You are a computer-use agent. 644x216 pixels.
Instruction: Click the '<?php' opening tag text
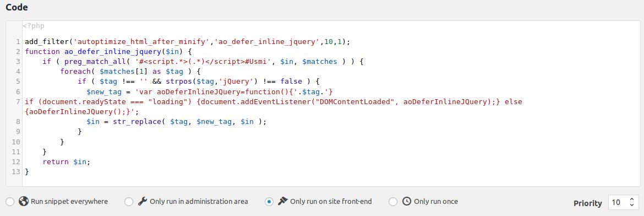33,26
